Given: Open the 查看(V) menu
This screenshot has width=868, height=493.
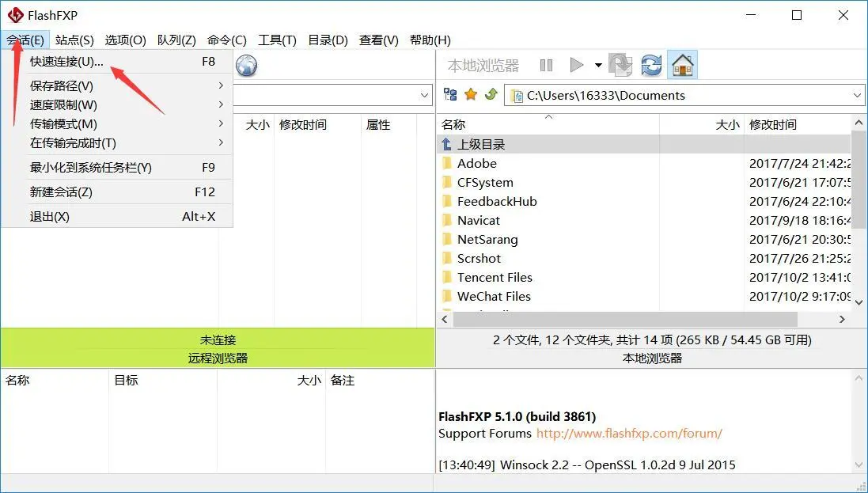Looking at the screenshot, I should [379, 40].
